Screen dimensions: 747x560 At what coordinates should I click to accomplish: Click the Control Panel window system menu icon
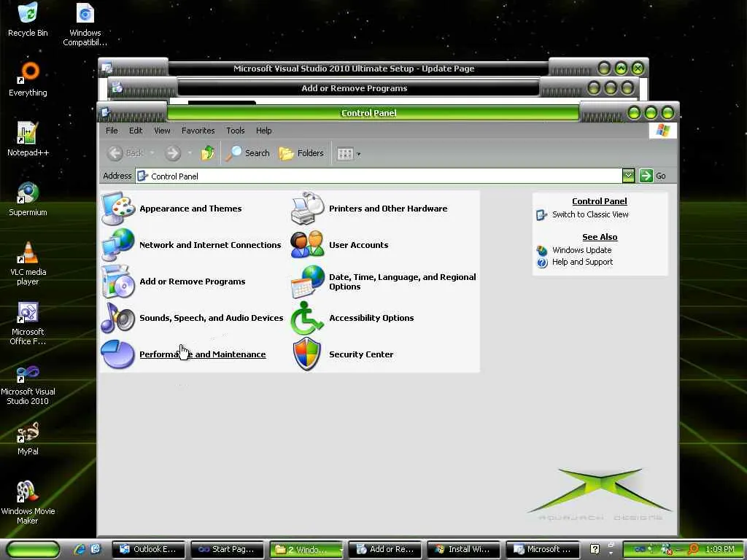[106, 113]
